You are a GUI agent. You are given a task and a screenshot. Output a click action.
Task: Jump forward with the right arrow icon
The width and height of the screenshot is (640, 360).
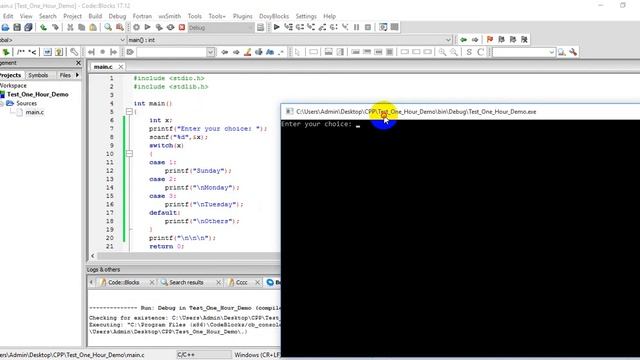475,40
